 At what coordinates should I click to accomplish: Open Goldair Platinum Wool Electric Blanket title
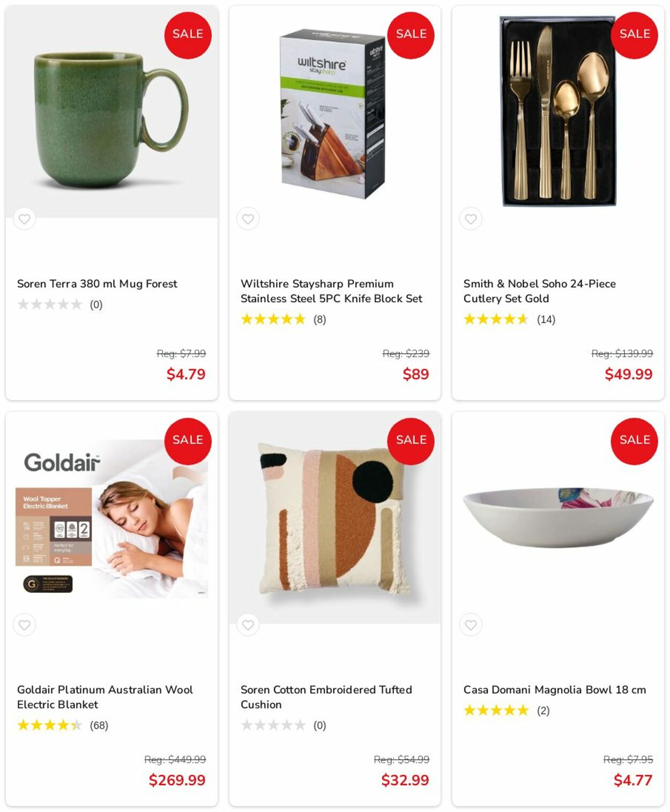105,697
